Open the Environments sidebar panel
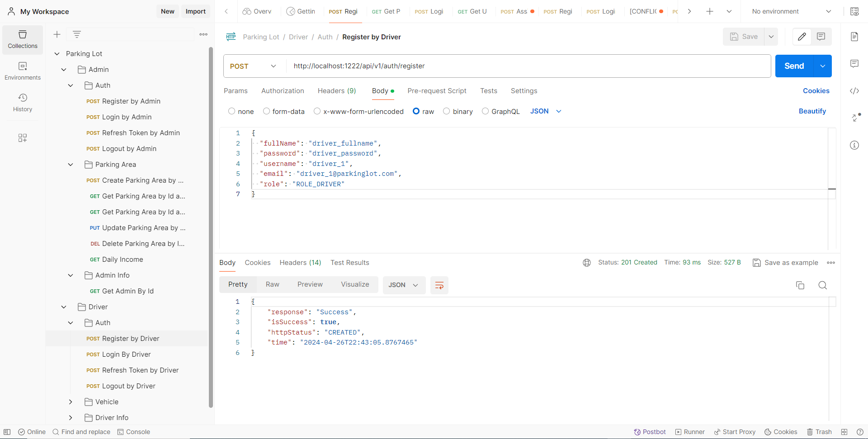Viewport: 868px width, 439px height. click(23, 71)
